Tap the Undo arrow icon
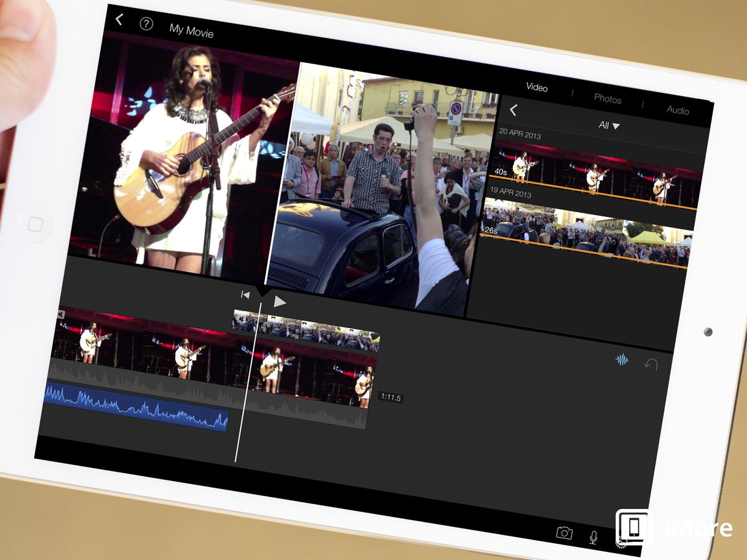The width and height of the screenshot is (747, 560). tap(651, 366)
